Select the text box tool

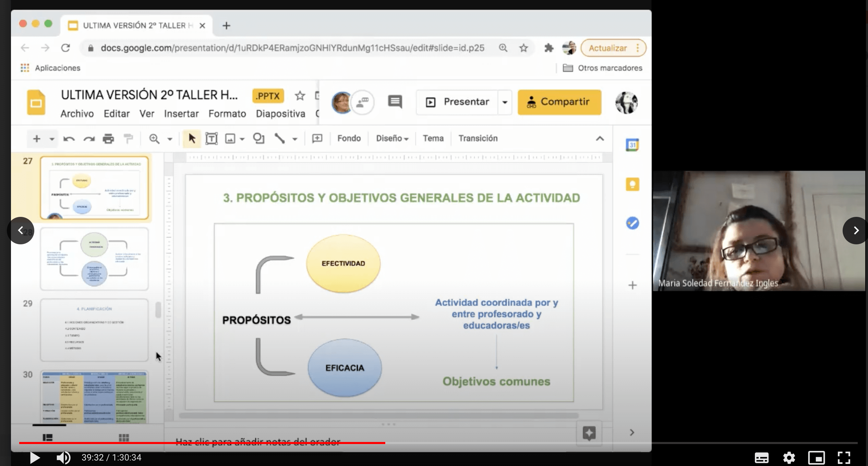211,139
